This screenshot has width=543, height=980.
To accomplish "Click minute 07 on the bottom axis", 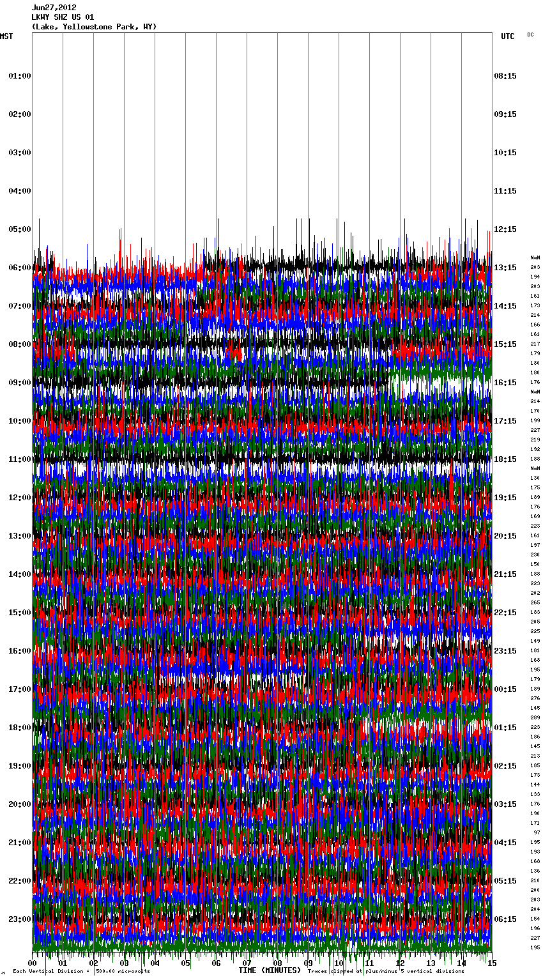I will tap(247, 963).
